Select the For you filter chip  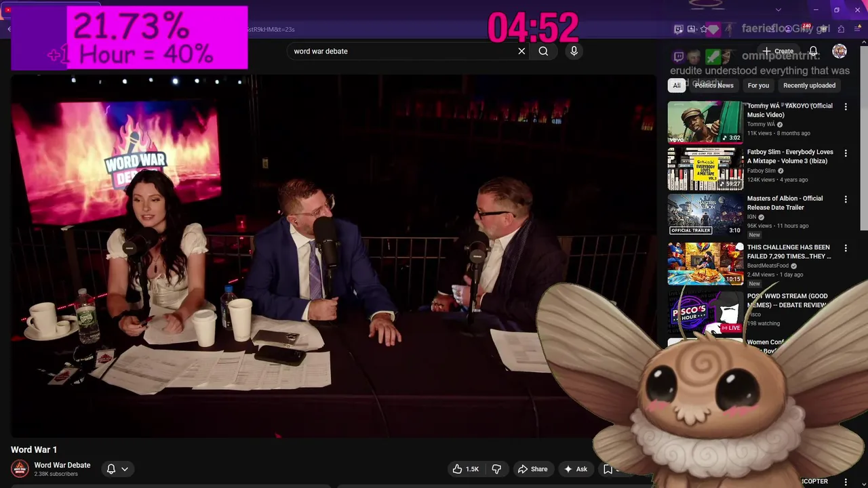coord(758,85)
